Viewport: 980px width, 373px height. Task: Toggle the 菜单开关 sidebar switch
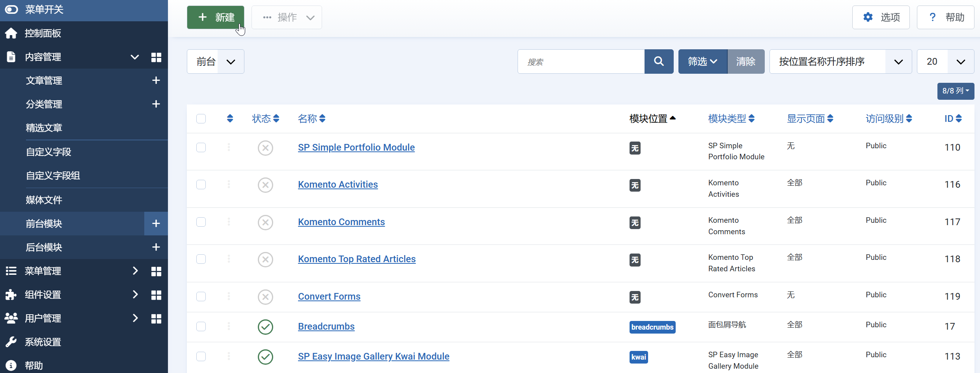click(x=11, y=9)
